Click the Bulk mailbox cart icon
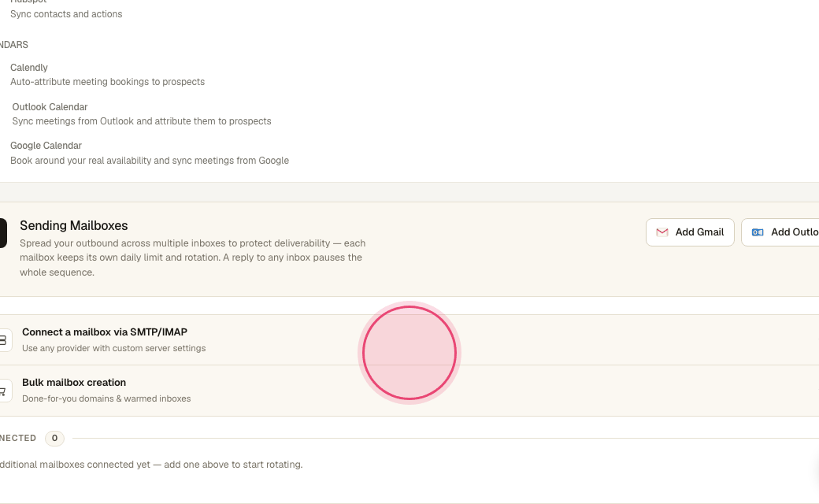 click(x=3, y=391)
